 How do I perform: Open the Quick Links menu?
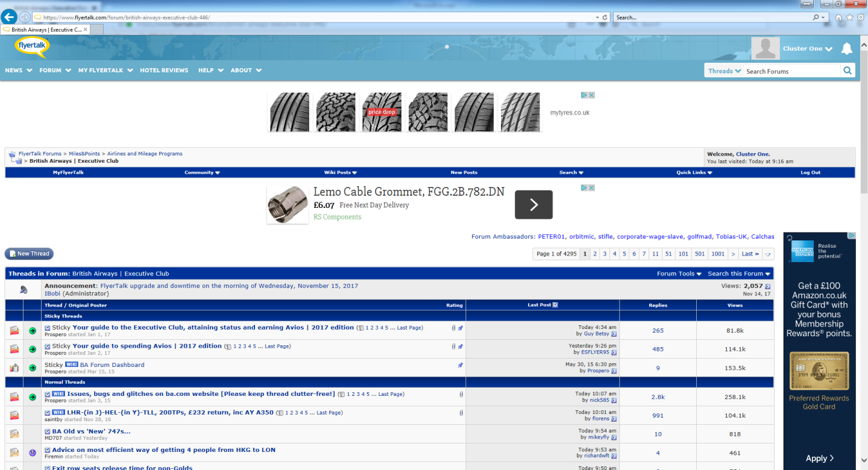(x=694, y=172)
